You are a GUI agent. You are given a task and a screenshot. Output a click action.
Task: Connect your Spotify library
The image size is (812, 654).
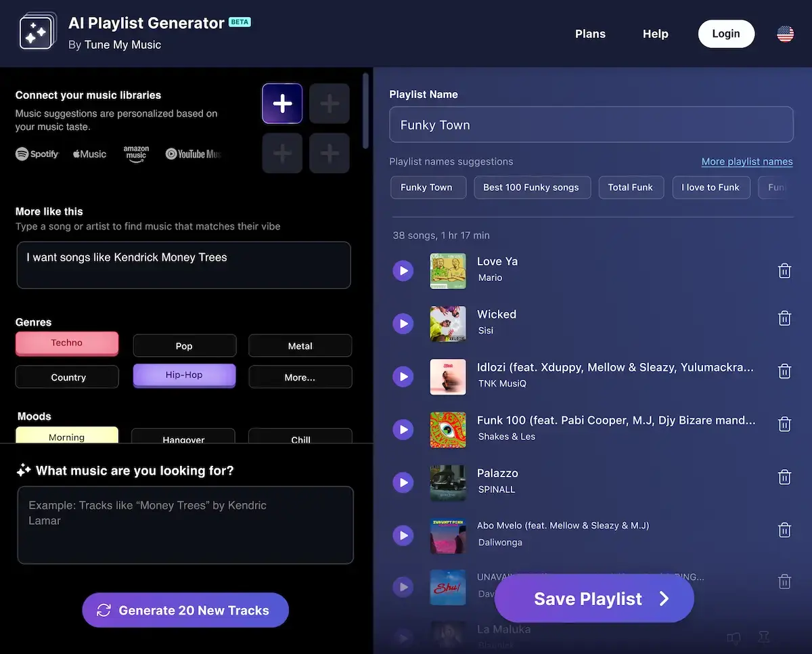[x=37, y=154]
